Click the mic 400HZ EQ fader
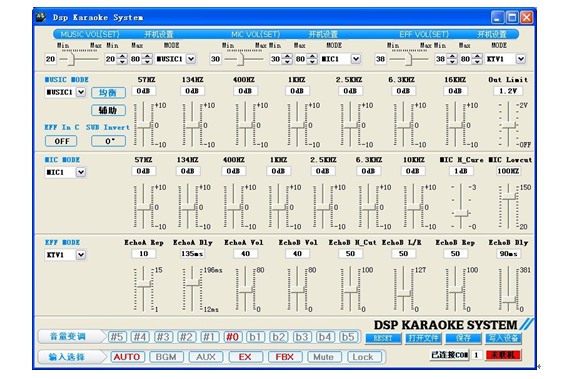This screenshot has height=379, width=570. pyautogui.click(x=233, y=207)
